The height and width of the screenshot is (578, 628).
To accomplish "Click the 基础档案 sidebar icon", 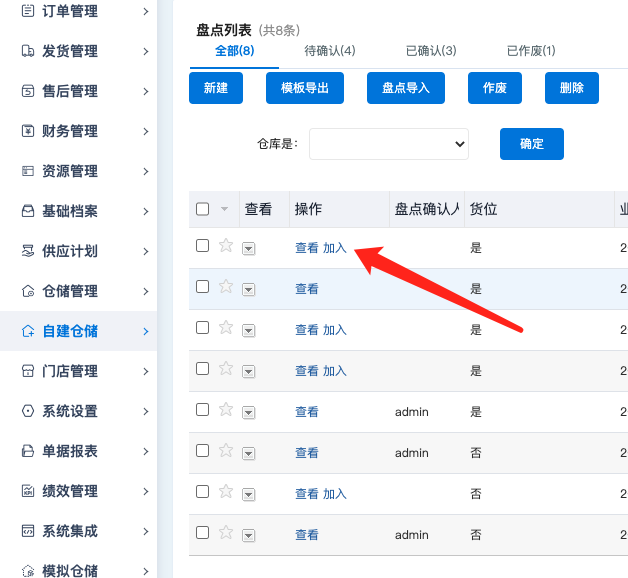I will [x=28, y=211].
